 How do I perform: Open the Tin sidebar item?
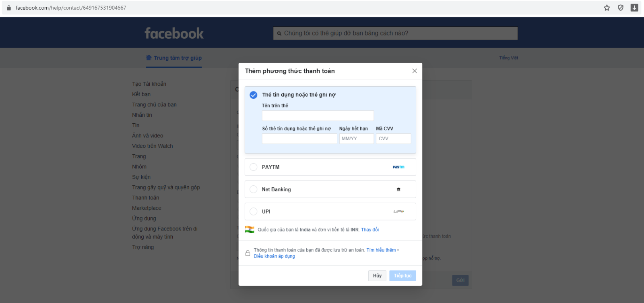coord(136,125)
